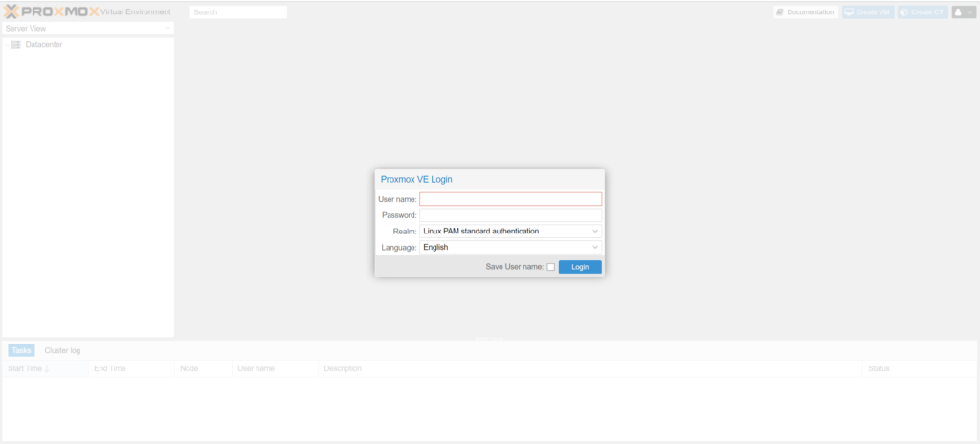Focus the User name field

[511, 199]
